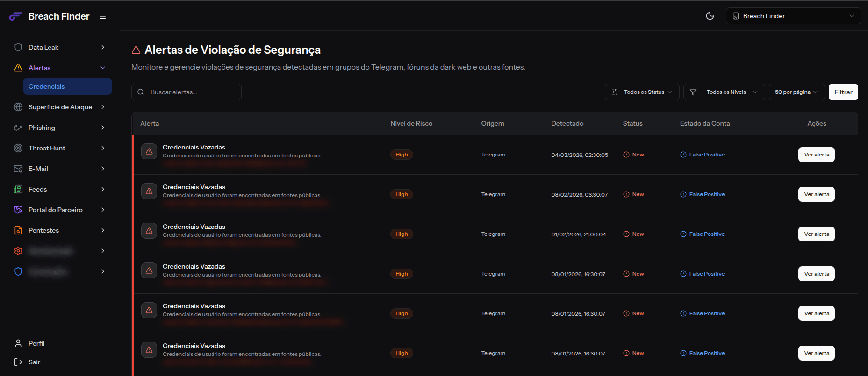Change the 50 por página setting
This screenshot has width=868, height=376.
pos(796,92)
